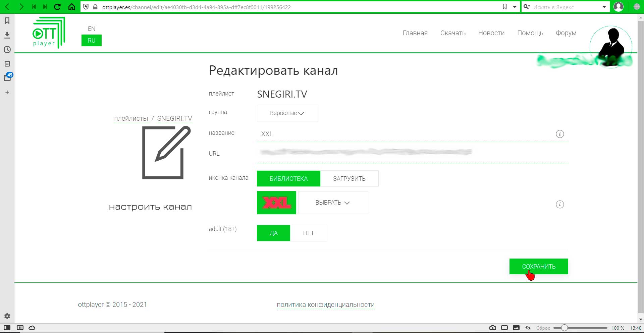Expand the ВЫБРАТЬ icon dropdown
644x333 pixels.
(x=333, y=203)
